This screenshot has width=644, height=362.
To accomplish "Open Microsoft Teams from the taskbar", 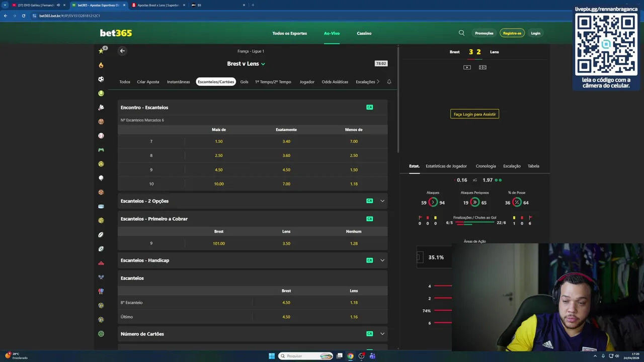I will [x=372, y=356].
